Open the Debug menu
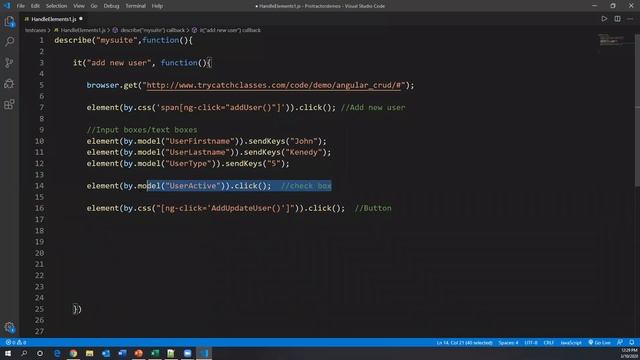640x360 pixels. click(x=111, y=6)
